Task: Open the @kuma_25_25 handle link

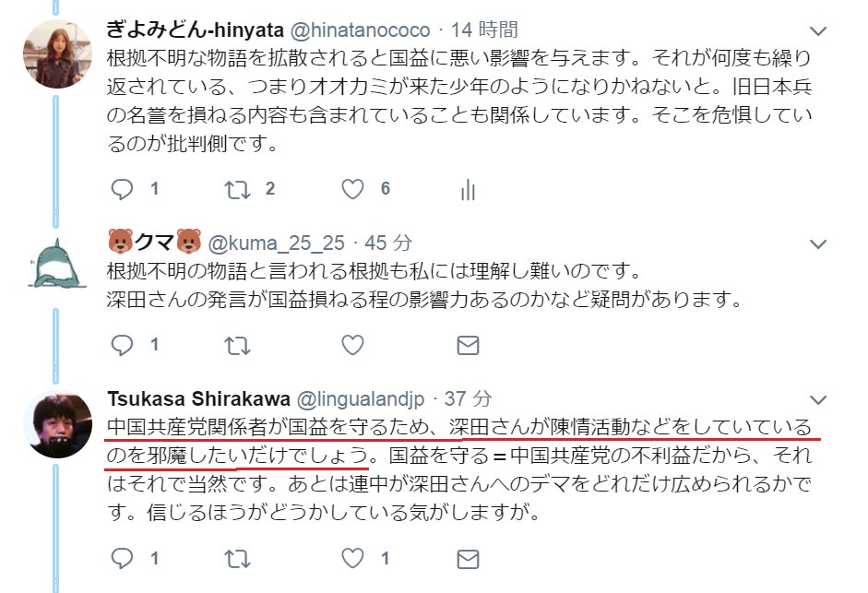Action: pyautogui.click(x=276, y=243)
